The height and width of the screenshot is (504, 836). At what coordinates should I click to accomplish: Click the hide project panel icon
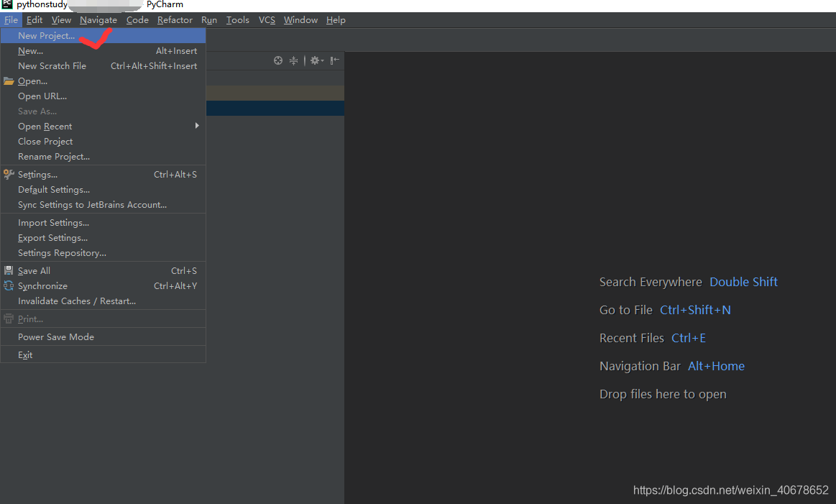(334, 60)
